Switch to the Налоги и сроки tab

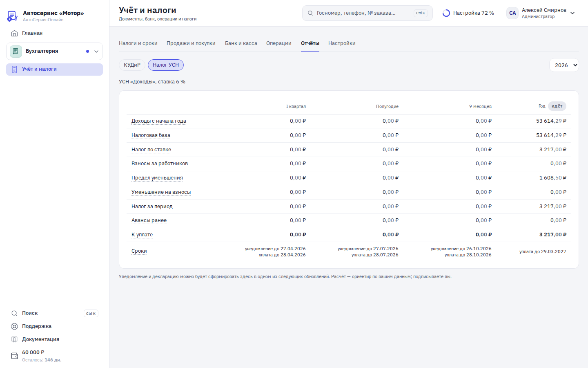(138, 43)
